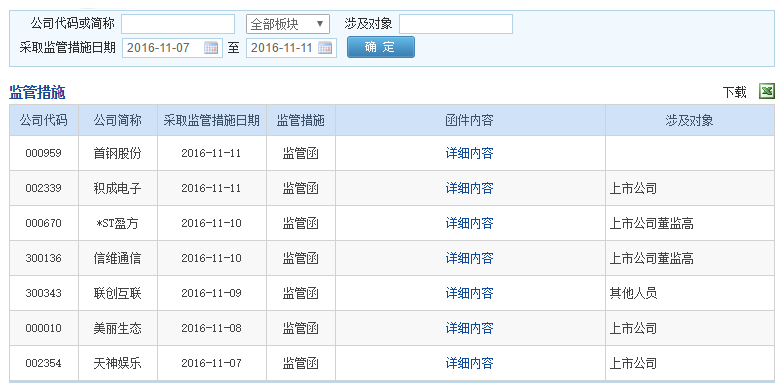Click the 下载 link
Viewport: 782px width, 389px height.
click(x=735, y=92)
